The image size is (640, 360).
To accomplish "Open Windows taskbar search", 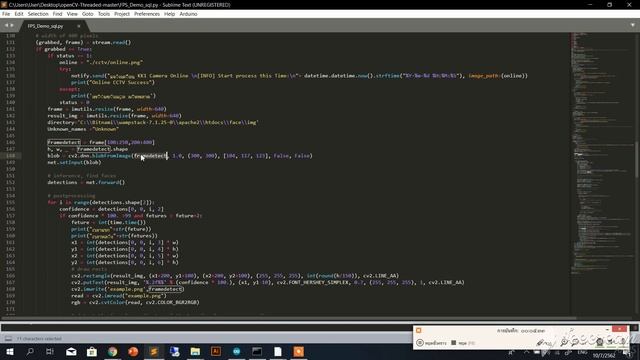I will coord(30,352).
